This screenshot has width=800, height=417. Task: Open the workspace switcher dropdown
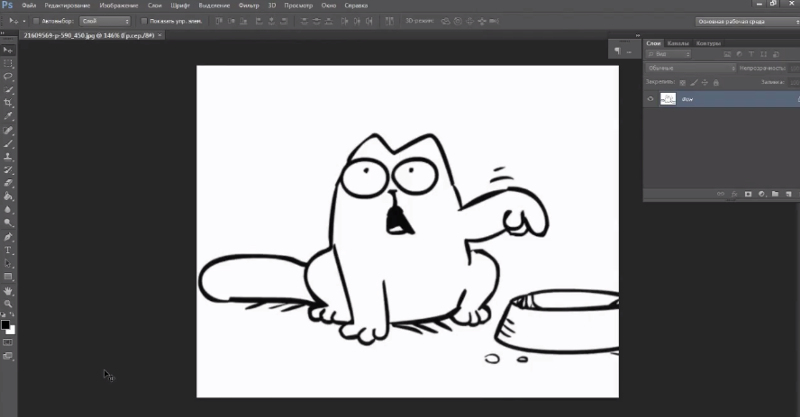point(747,21)
